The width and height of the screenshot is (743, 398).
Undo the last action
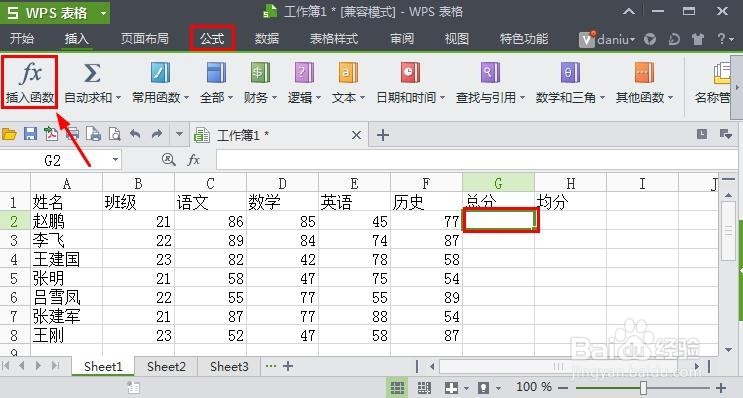click(135, 134)
